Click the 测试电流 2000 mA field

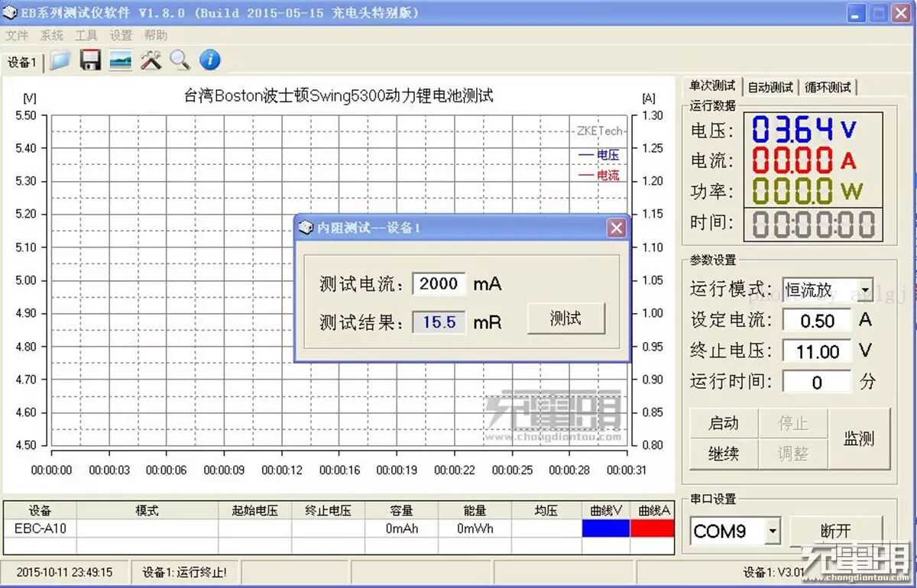click(x=439, y=283)
